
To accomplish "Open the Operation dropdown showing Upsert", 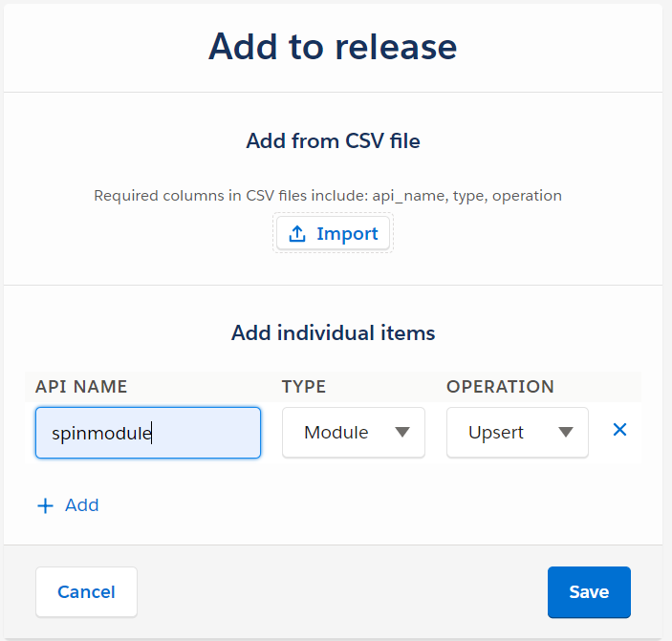I will (516, 433).
